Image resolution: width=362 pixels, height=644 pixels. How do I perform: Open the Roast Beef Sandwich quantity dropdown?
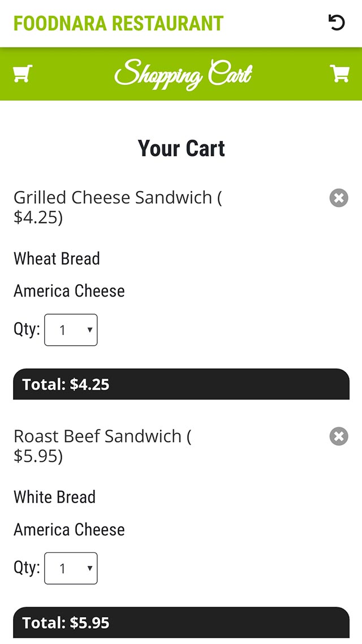[71, 568]
